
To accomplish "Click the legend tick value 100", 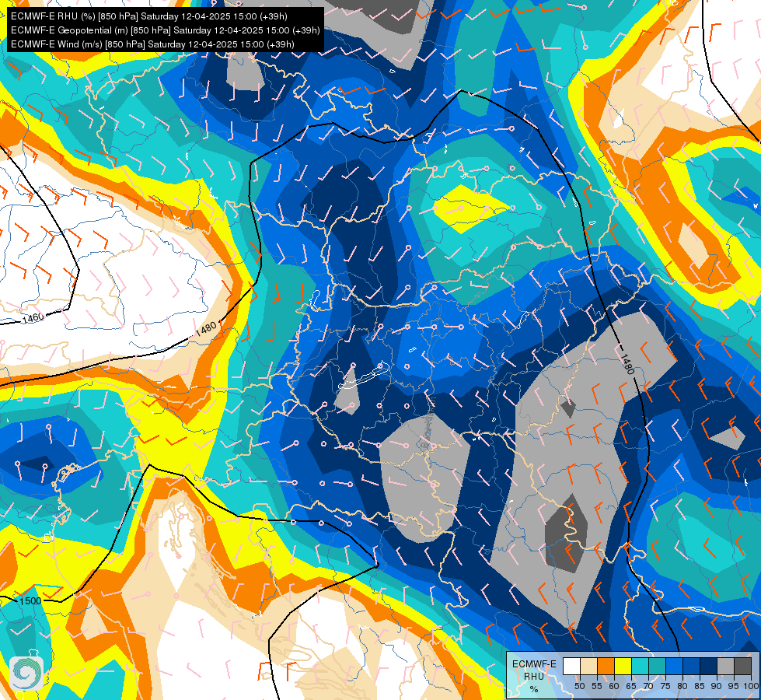I will (751, 686).
